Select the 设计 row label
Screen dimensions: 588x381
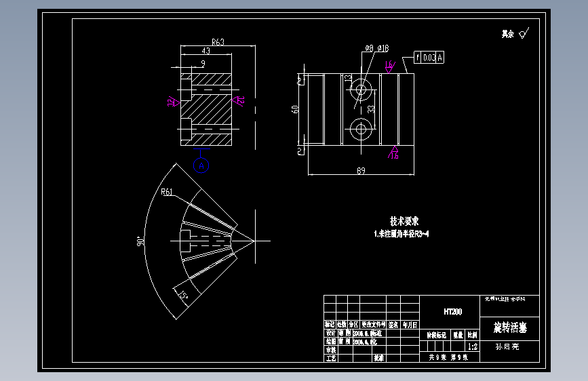coord(331,333)
